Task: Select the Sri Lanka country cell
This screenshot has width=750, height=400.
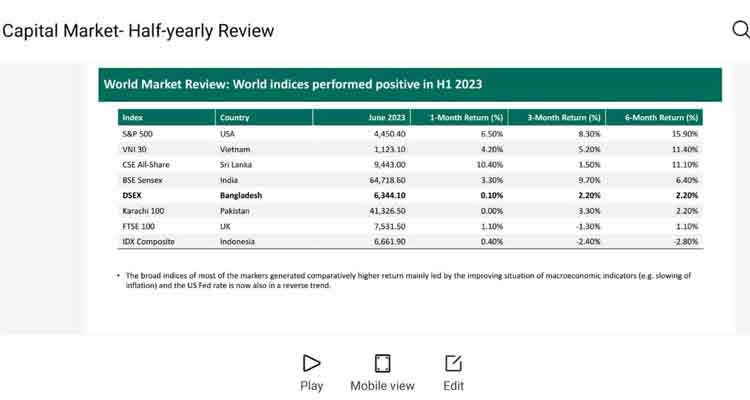Action: (238, 164)
